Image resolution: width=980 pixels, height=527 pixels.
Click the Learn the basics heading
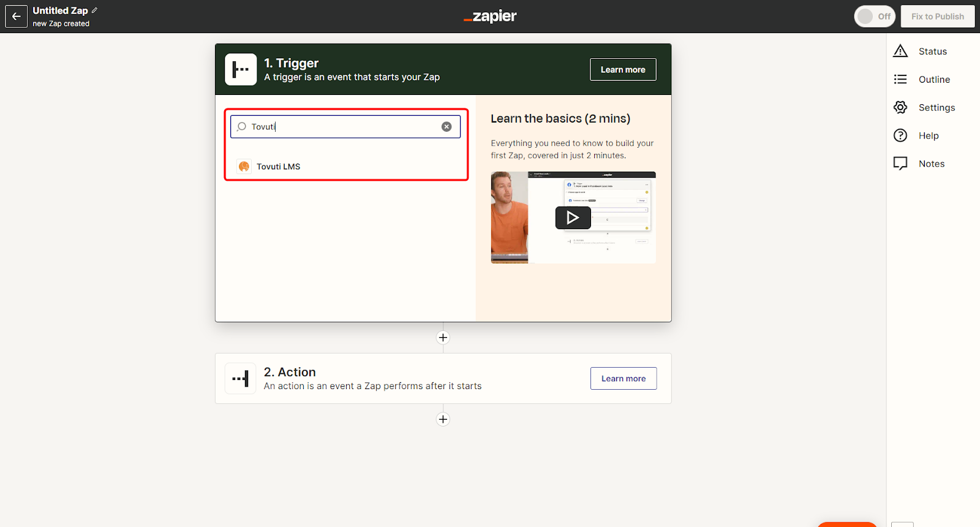(x=560, y=118)
